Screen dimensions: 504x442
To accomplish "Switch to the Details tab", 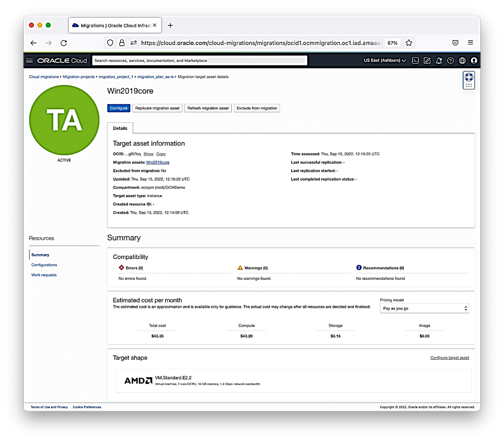I will [x=120, y=128].
